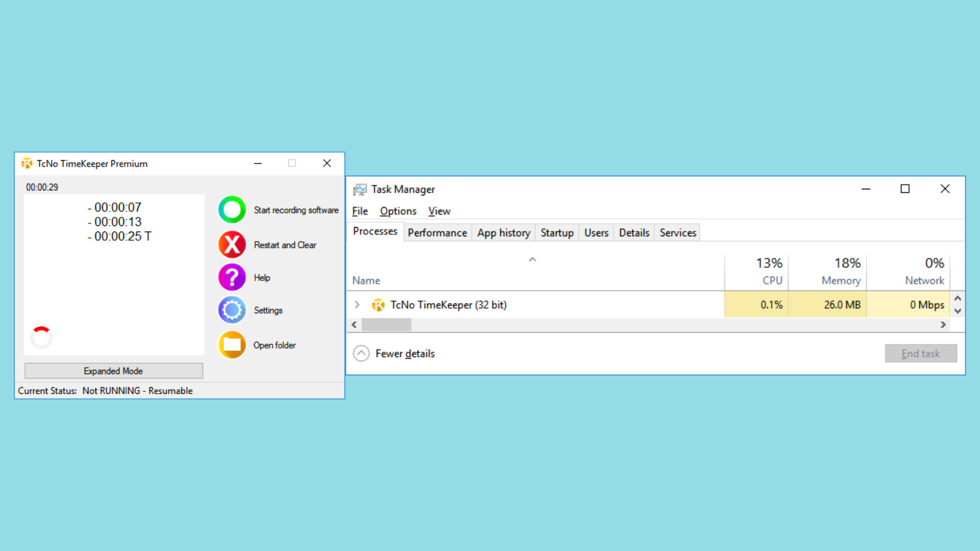Click the Task Manager window icon
The image size is (980, 551).
coord(361,189)
